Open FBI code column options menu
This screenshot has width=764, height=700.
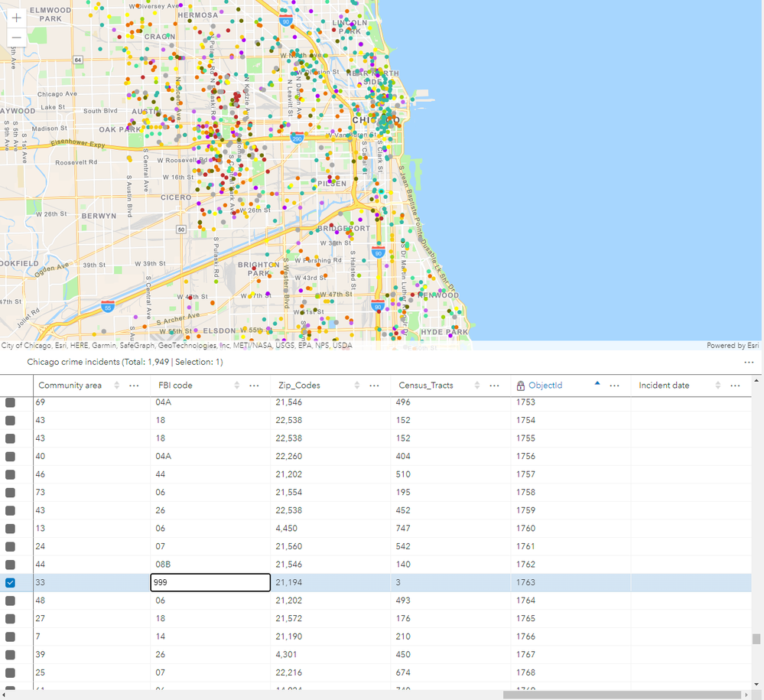pyautogui.click(x=255, y=386)
